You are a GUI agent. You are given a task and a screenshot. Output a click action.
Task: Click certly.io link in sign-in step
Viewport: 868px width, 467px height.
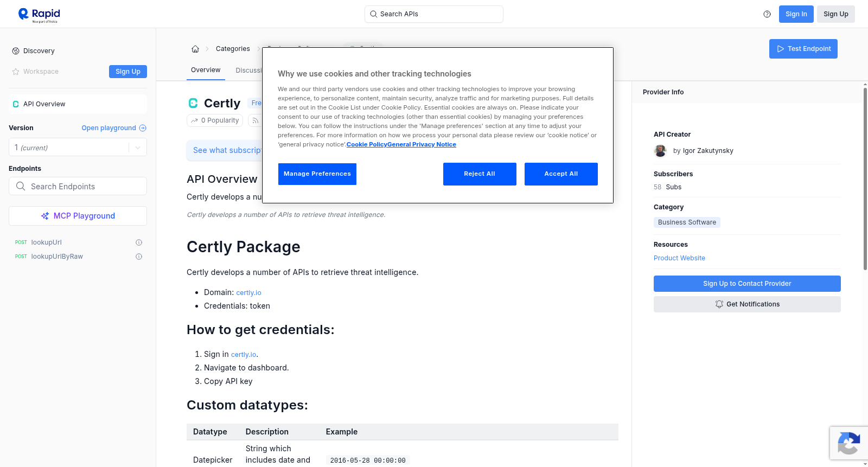244,355
